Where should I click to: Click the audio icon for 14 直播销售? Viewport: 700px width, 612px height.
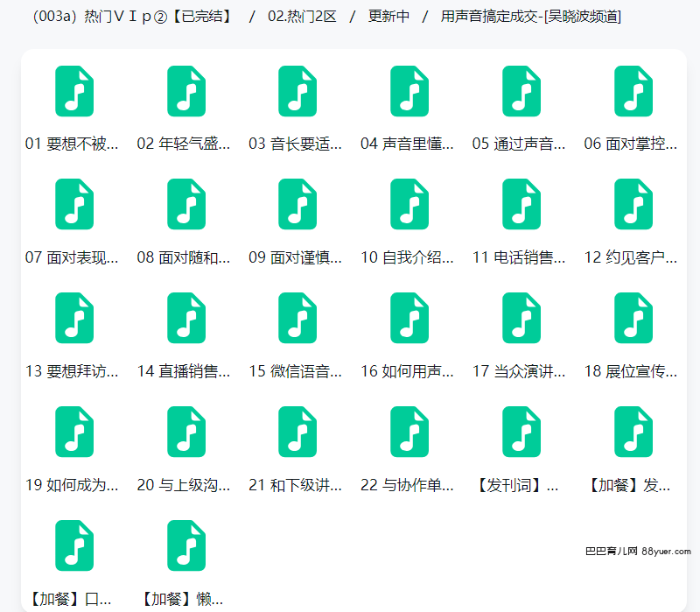[x=186, y=318]
